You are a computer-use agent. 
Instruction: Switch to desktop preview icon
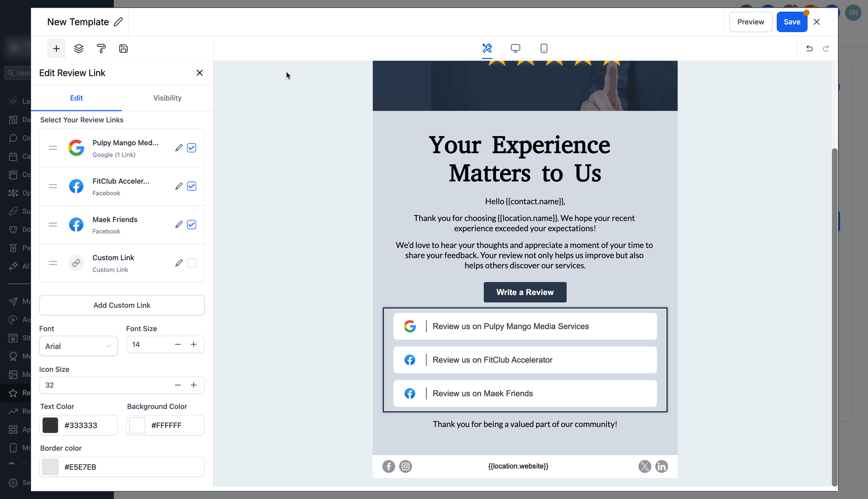click(x=515, y=48)
